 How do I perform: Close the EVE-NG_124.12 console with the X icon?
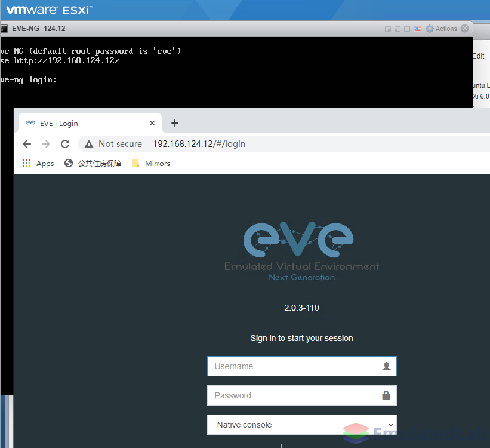[465, 29]
